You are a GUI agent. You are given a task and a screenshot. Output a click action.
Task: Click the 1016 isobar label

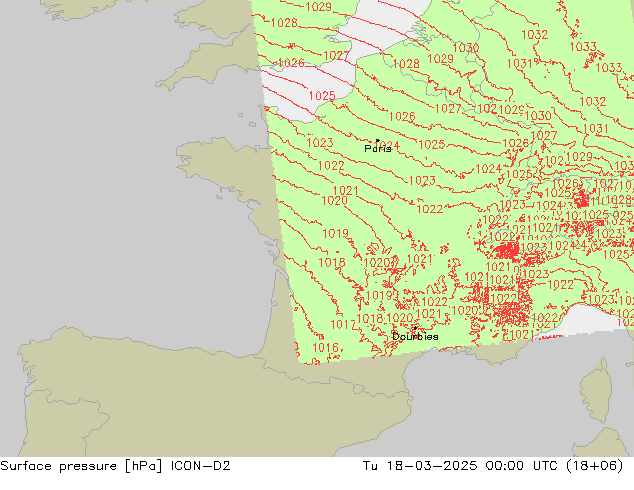coord(325,347)
